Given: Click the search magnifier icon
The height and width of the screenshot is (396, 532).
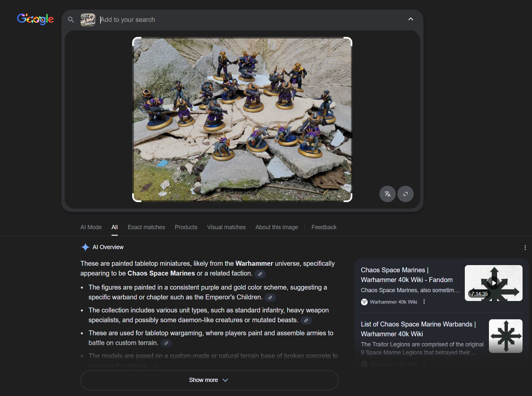Looking at the screenshot, I should (x=71, y=20).
